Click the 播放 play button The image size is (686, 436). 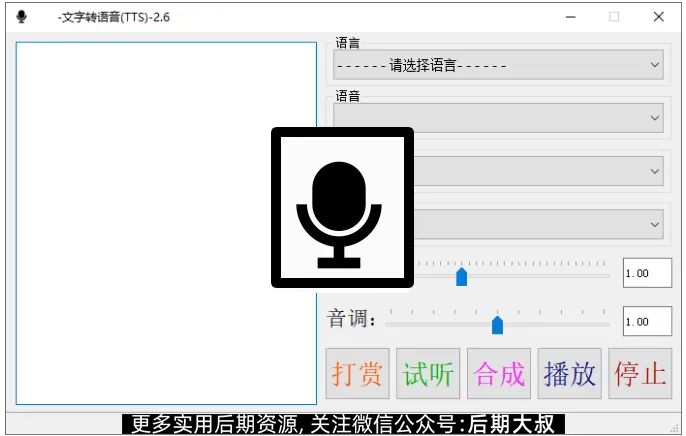click(x=569, y=374)
